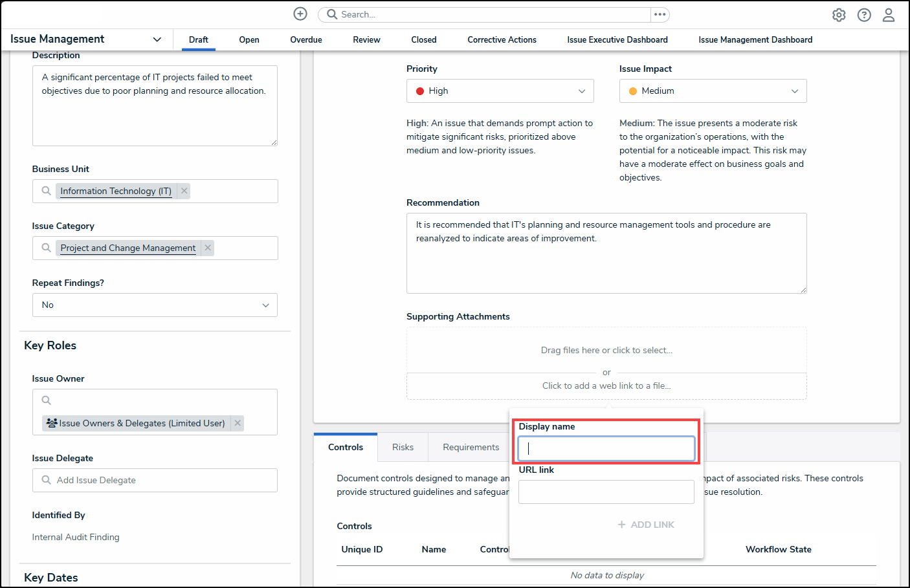
Task: Remove Information Technology (IT) business unit tag
Action: 184,191
